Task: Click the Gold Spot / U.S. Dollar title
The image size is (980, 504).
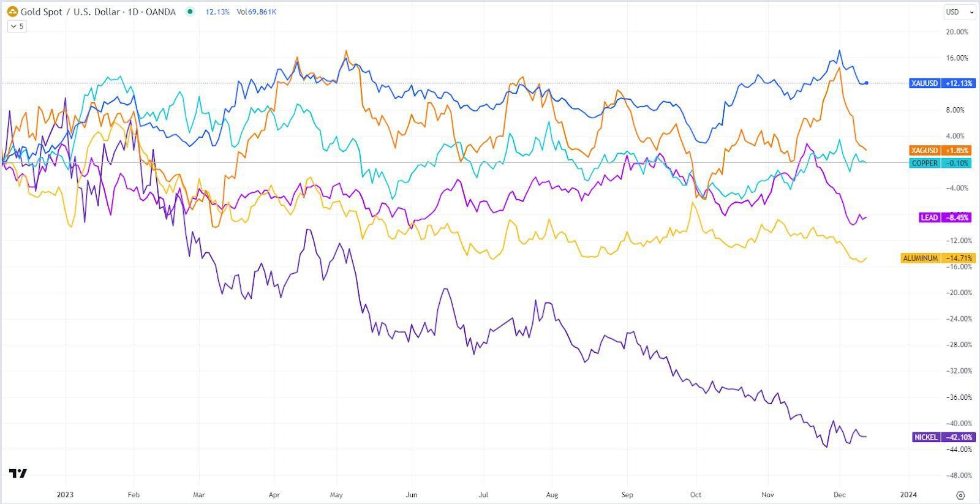Action: click(98, 12)
